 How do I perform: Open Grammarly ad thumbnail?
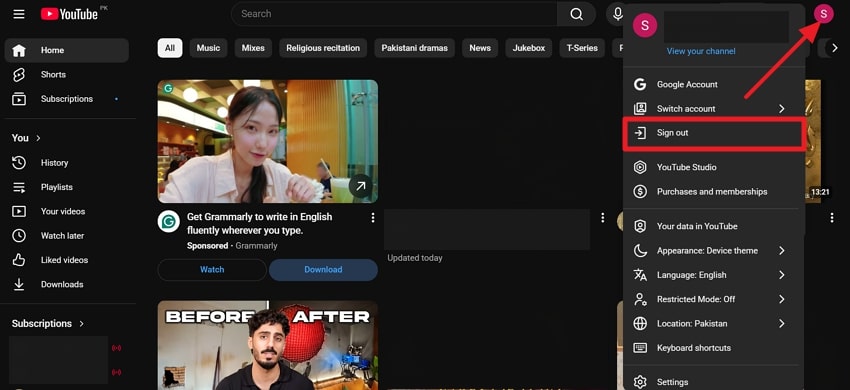coord(268,142)
